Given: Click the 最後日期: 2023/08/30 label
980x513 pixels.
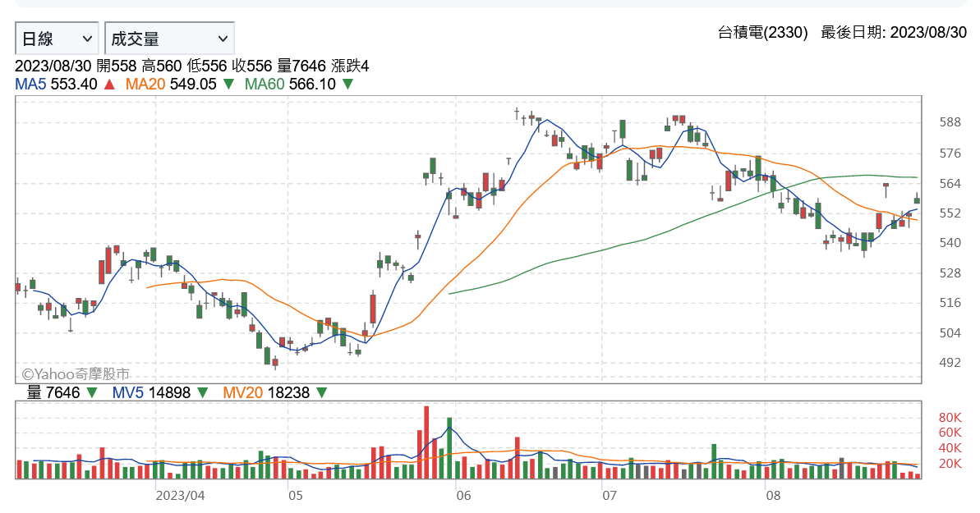Looking at the screenshot, I should pyautogui.click(x=893, y=33).
